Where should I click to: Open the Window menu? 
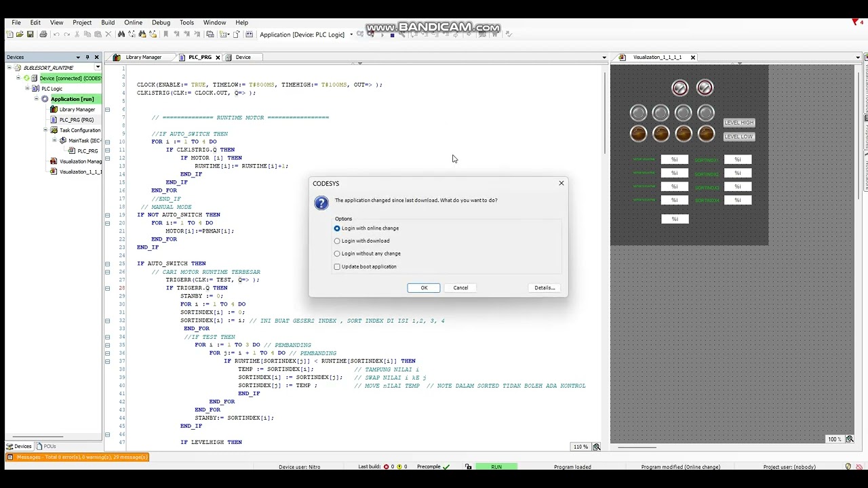pos(214,22)
